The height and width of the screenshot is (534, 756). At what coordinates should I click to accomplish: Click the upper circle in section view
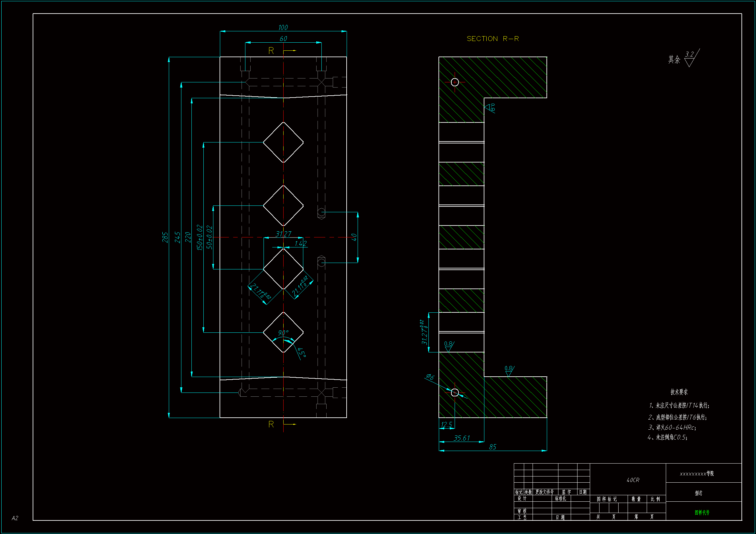pyautogui.click(x=455, y=82)
